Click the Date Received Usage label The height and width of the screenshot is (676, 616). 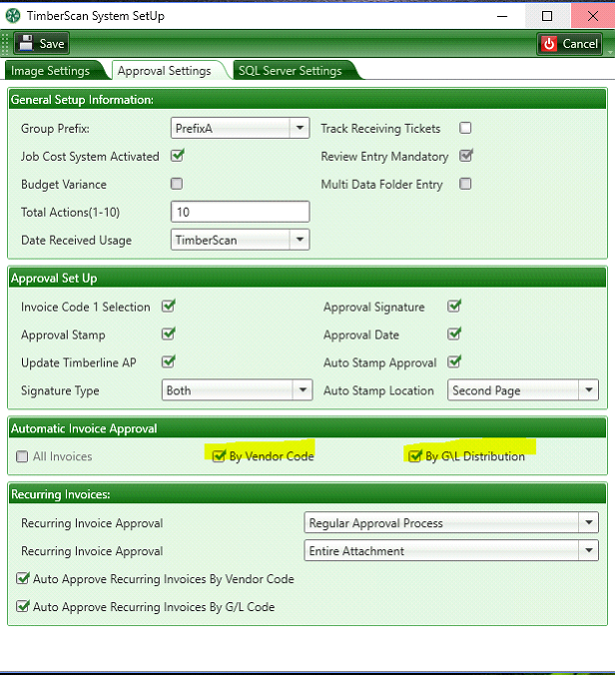76,240
